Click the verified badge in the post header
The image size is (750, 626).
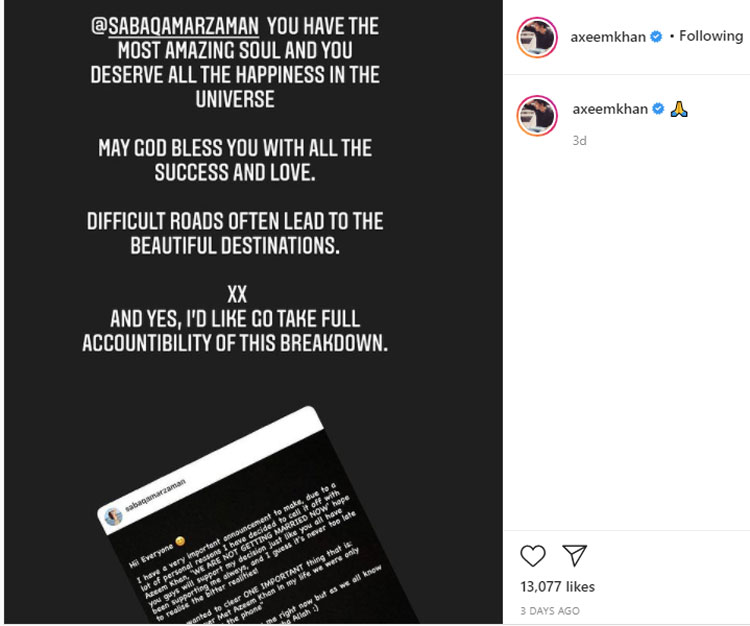pos(656,37)
